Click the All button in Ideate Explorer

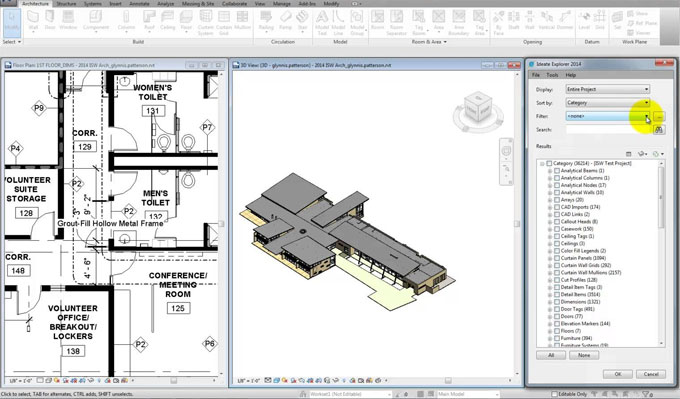pos(551,355)
